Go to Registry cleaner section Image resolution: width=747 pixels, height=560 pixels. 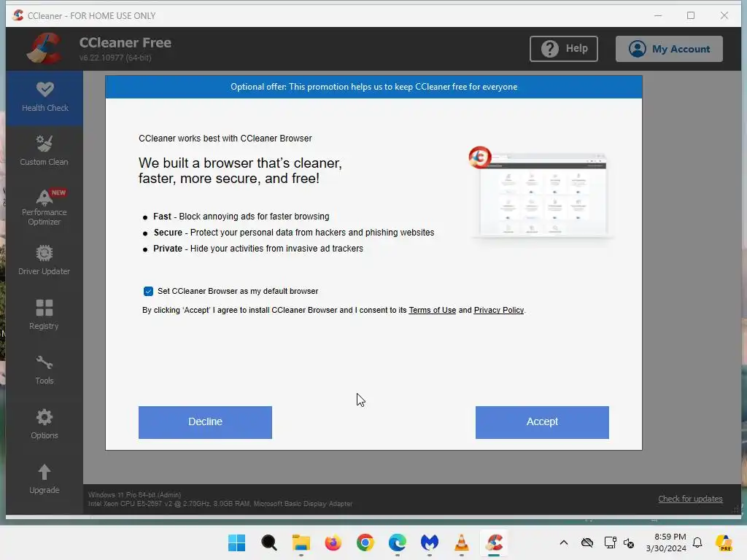[44, 315]
